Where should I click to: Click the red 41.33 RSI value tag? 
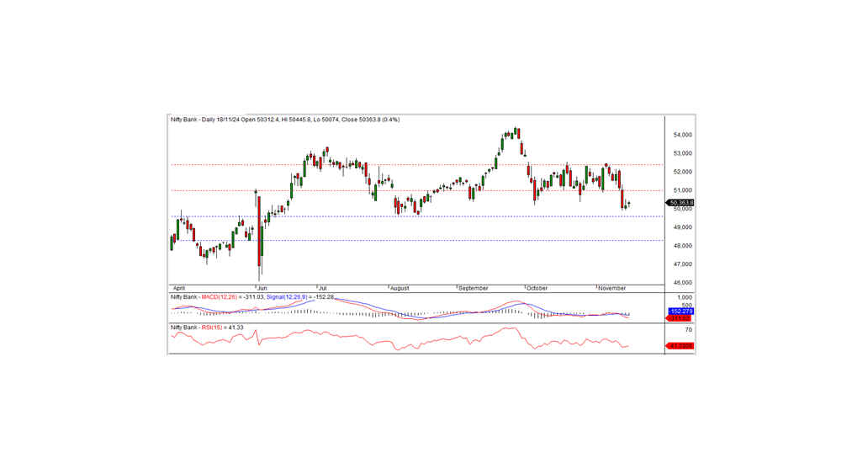pos(680,346)
